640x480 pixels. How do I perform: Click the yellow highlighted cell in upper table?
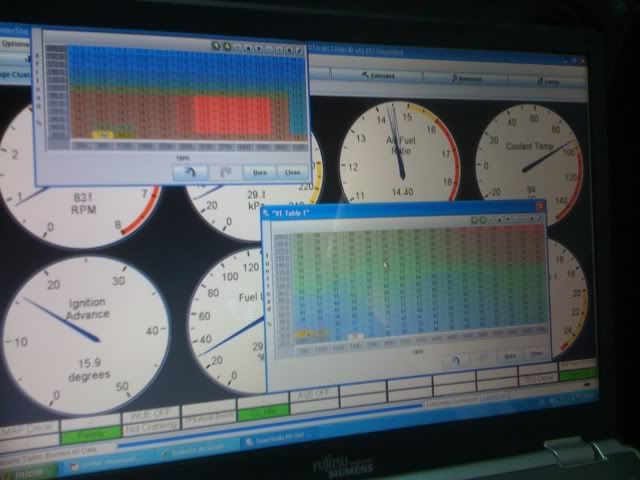(x=104, y=134)
